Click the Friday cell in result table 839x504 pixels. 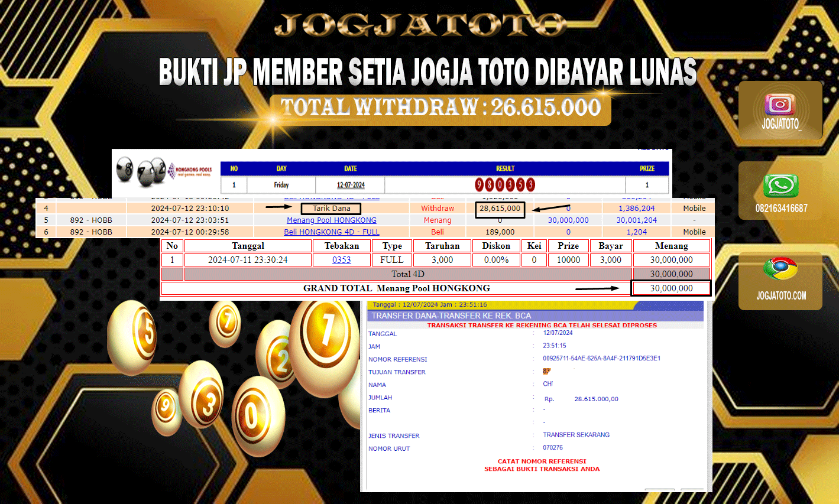(281, 185)
